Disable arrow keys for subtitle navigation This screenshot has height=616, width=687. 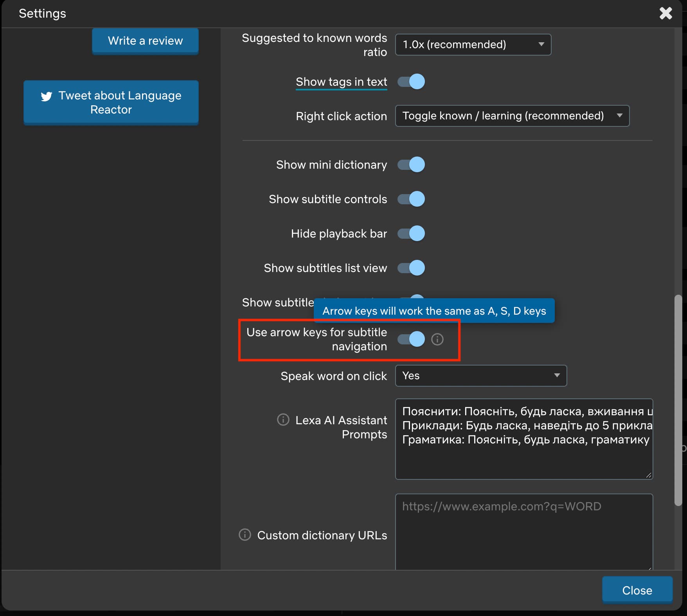(411, 339)
